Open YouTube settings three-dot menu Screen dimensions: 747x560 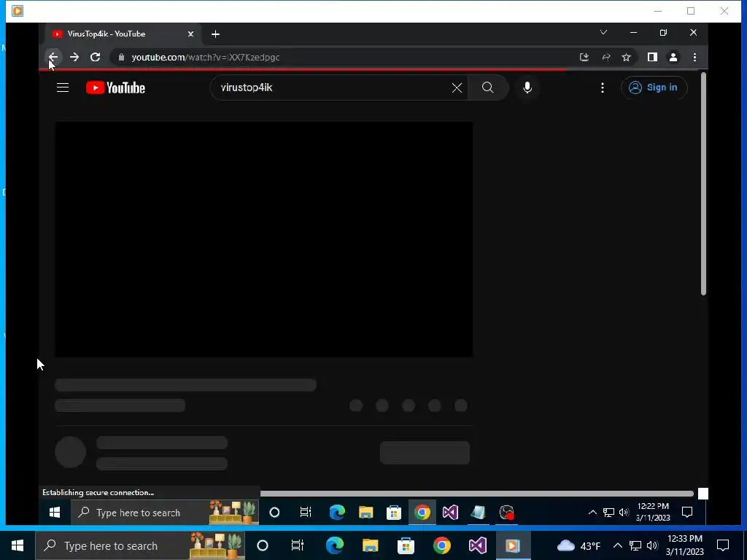[x=602, y=87]
